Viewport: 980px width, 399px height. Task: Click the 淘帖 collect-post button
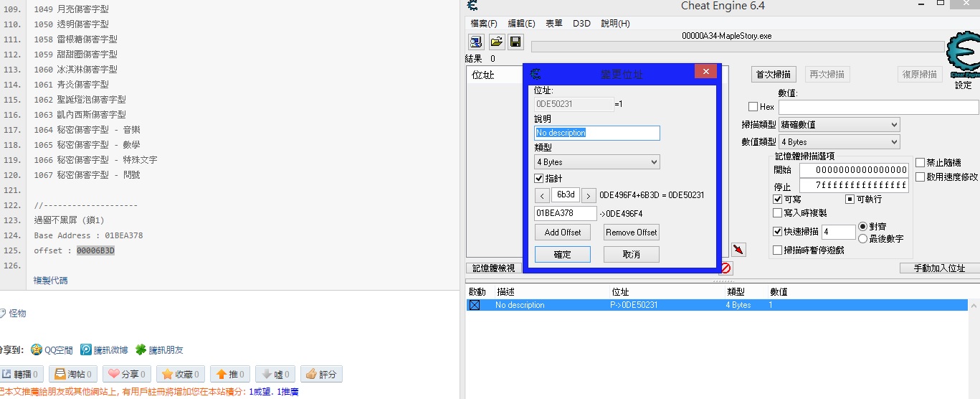(73, 374)
